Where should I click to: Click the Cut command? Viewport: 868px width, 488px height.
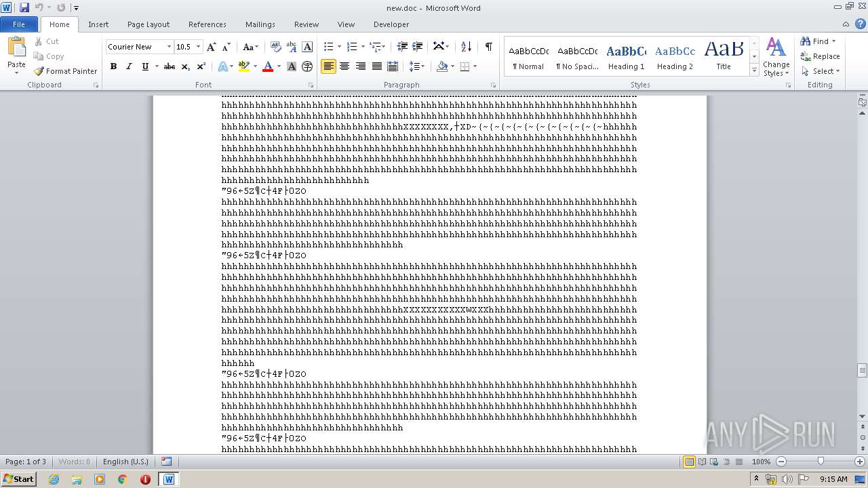[46, 41]
